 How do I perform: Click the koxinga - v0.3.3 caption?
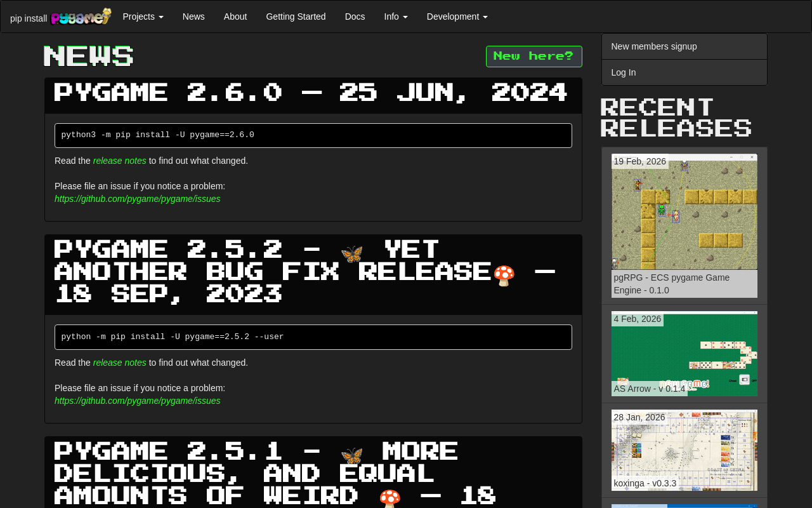pyautogui.click(x=645, y=483)
